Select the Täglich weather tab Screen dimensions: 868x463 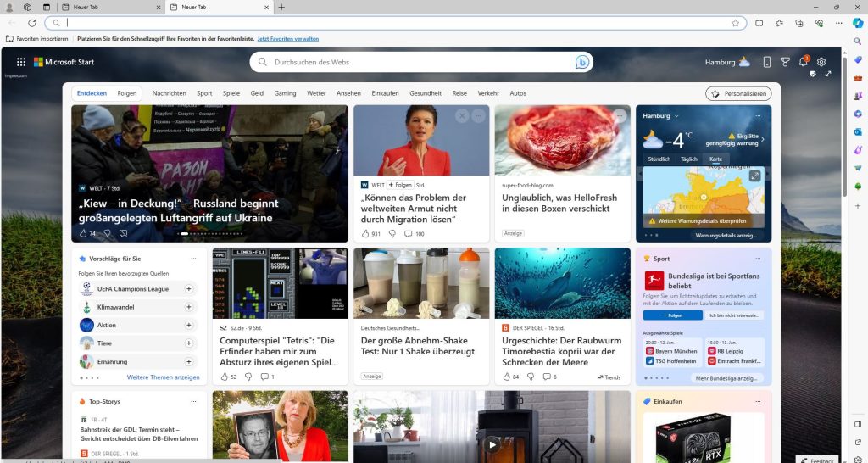coord(689,159)
